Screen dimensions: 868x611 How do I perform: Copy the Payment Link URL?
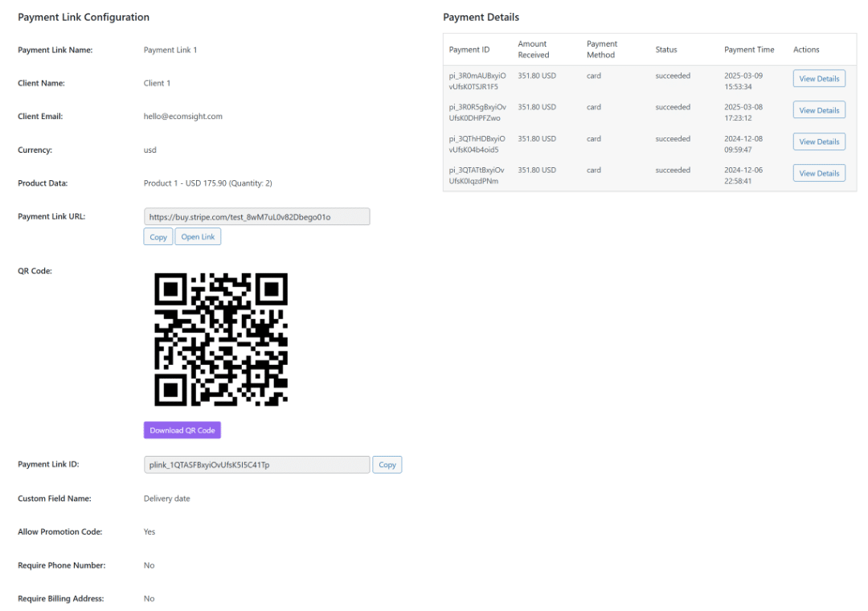[158, 237]
